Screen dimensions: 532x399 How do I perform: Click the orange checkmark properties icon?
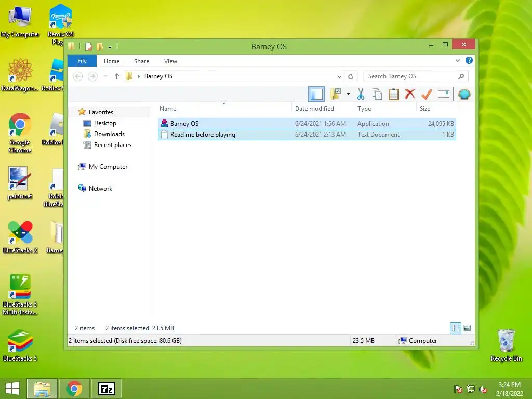[427, 94]
